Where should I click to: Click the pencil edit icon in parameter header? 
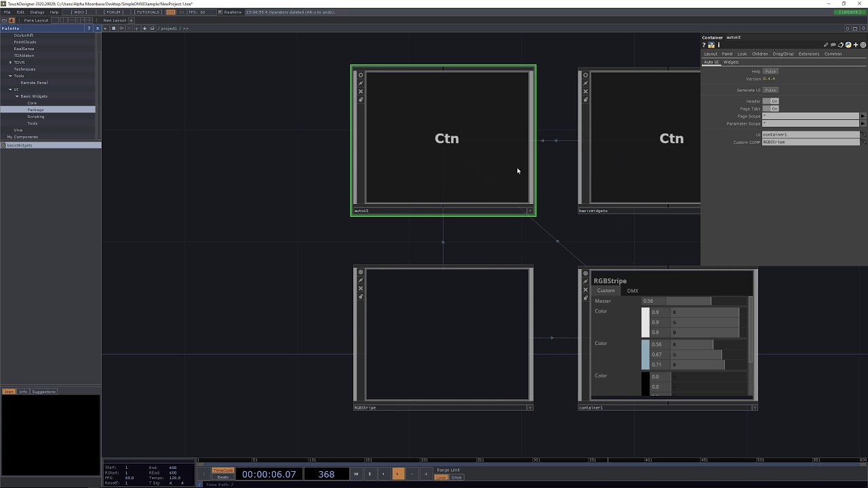point(826,45)
